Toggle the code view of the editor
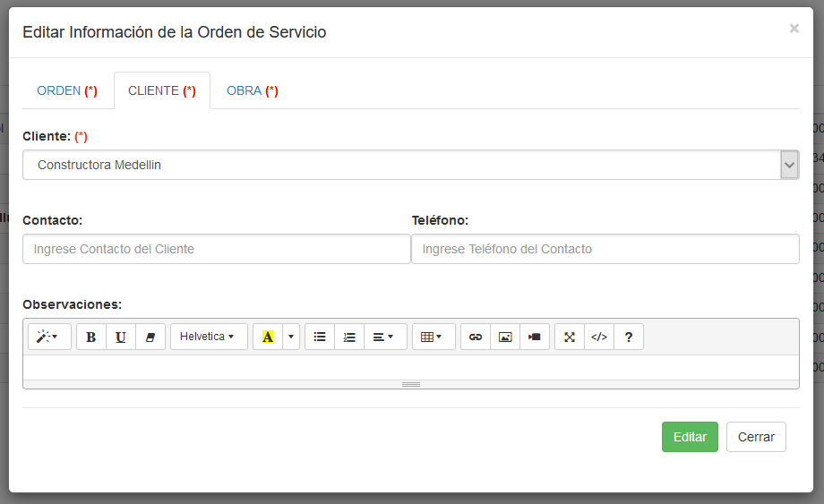 599,337
